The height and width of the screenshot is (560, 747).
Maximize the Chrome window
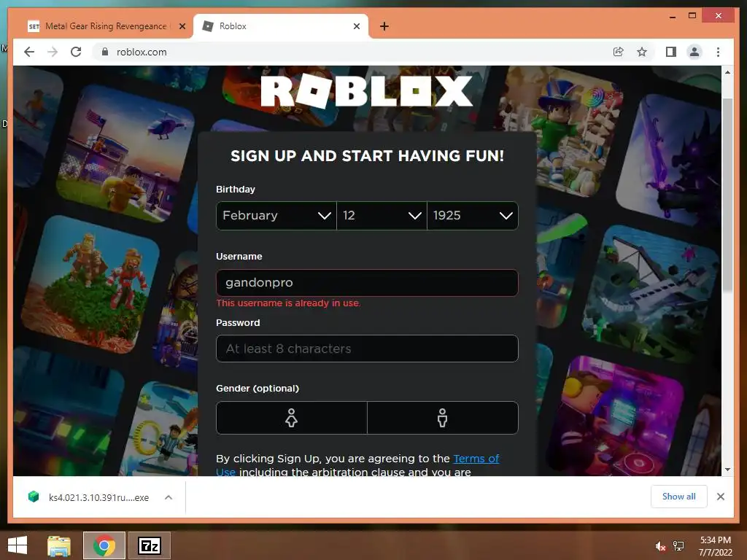click(x=692, y=16)
